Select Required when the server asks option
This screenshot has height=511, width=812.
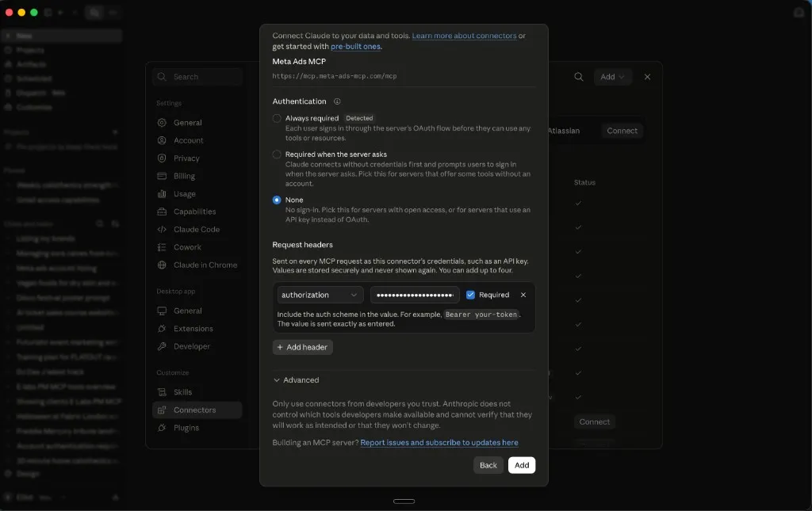click(277, 154)
